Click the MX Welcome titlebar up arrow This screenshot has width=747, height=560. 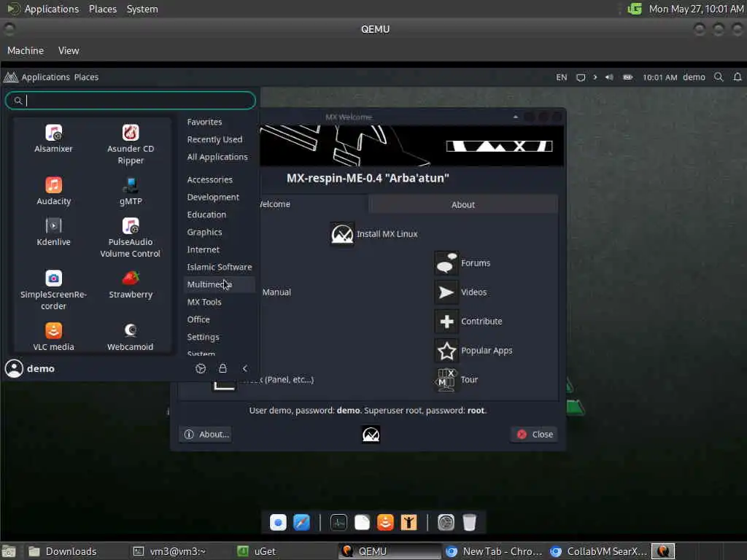[516, 117]
